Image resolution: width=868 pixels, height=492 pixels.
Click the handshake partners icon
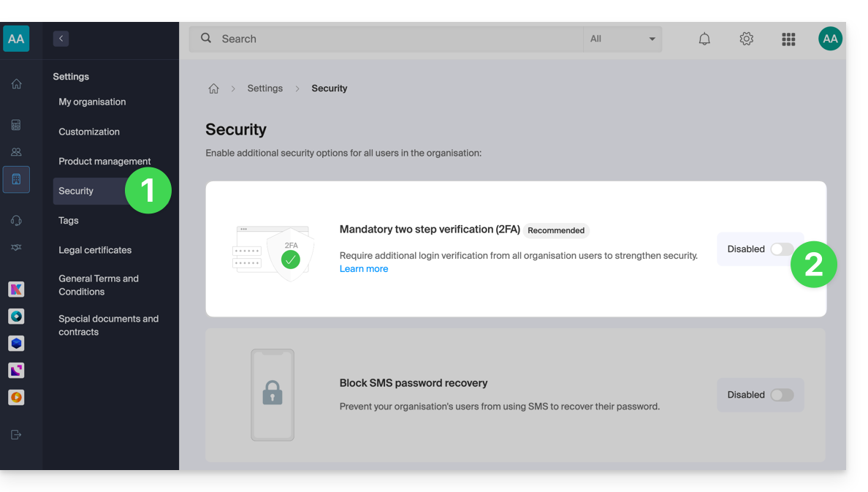click(x=16, y=248)
